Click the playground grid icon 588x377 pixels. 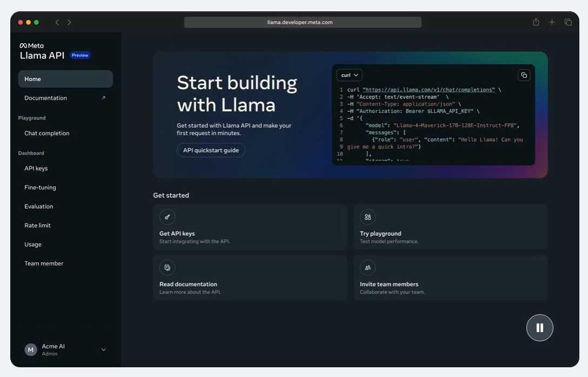(368, 217)
